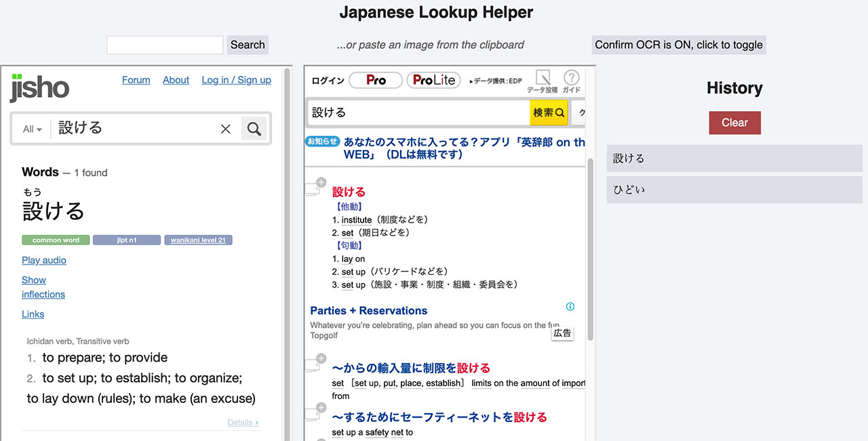Click Show inflections link

point(43,287)
